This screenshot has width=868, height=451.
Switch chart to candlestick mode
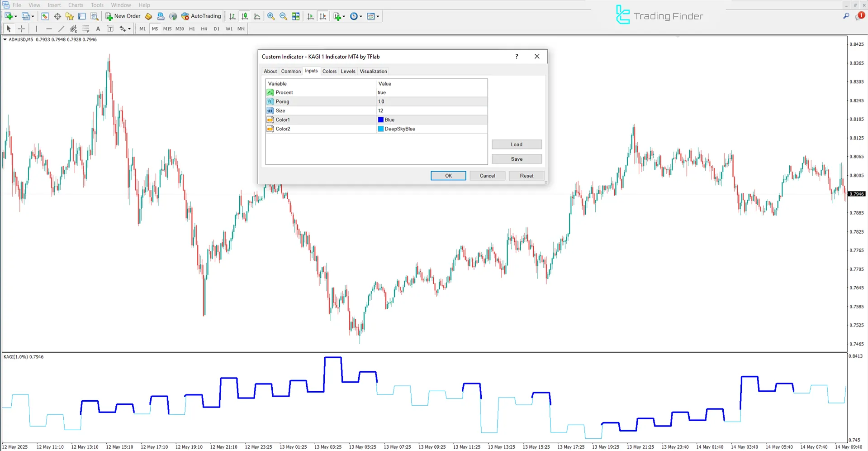point(244,16)
